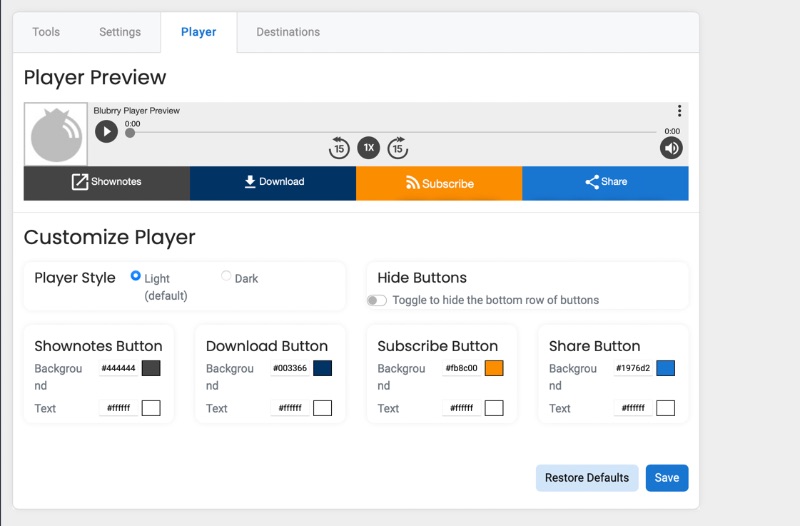Viewport: 800px width, 526px height.
Task: Click the orange Subscribe player button
Action: [x=439, y=183]
